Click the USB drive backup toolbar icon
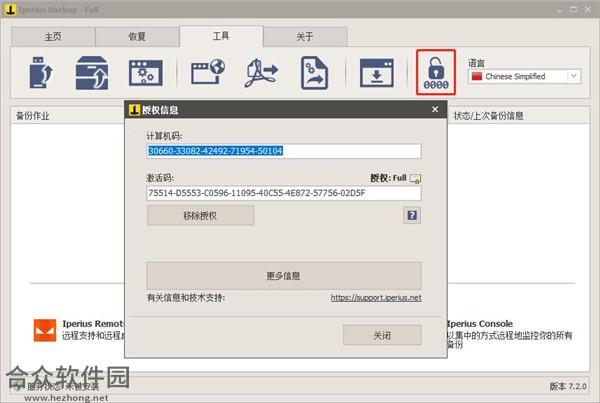 pos(41,72)
